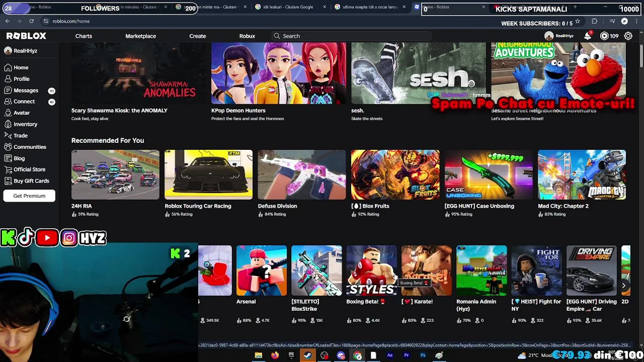
Task: Open the Robux balance icon
Action: pyautogui.click(x=604, y=36)
